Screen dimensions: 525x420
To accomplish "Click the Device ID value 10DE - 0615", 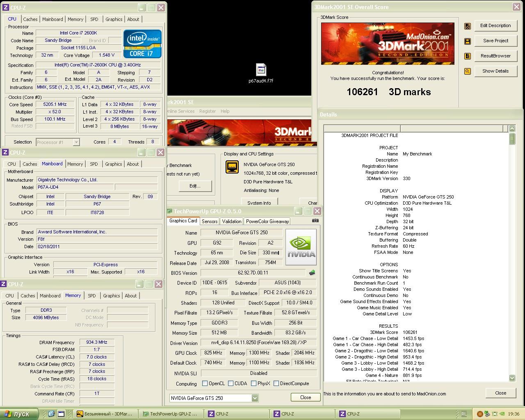I will click(x=214, y=283).
